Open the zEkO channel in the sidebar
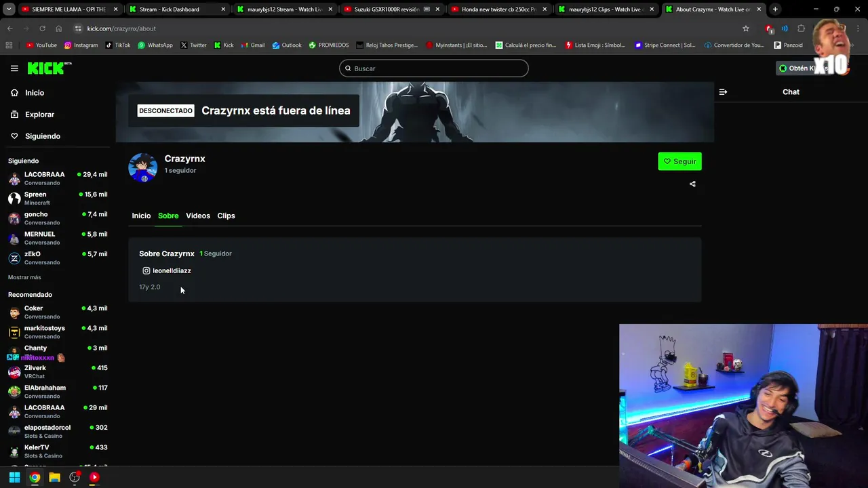 click(x=58, y=258)
